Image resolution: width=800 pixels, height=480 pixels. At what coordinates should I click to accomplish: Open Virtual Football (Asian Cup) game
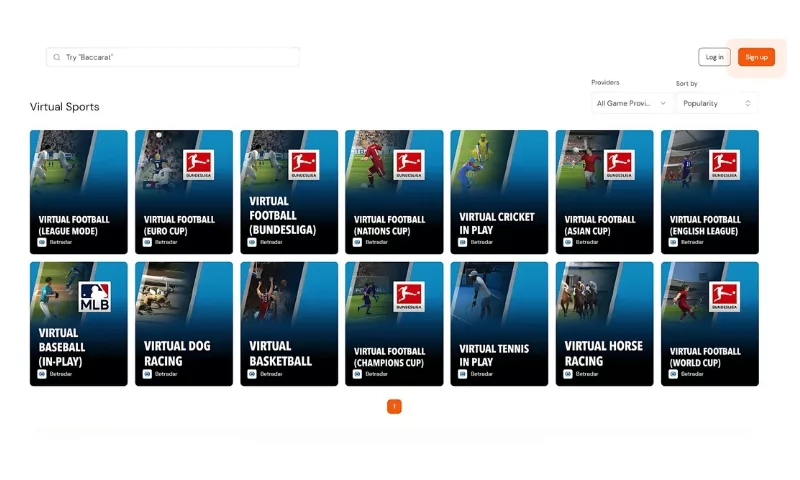point(605,192)
